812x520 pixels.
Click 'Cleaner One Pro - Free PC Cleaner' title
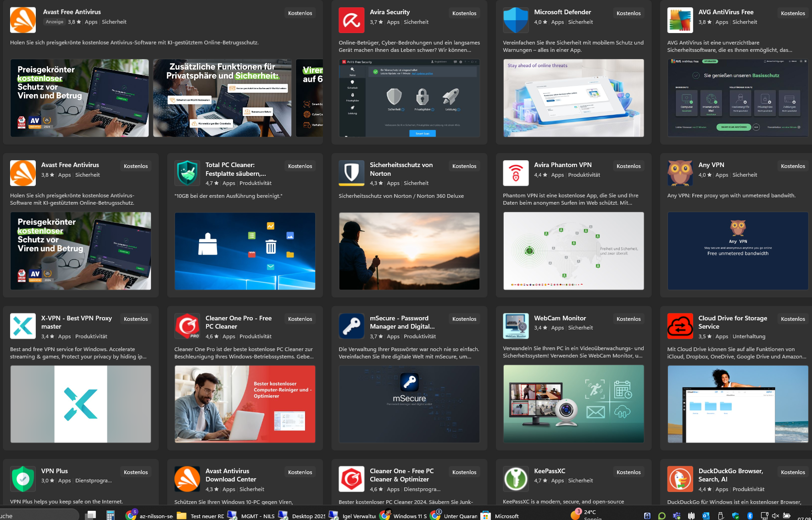(x=239, y=322)
